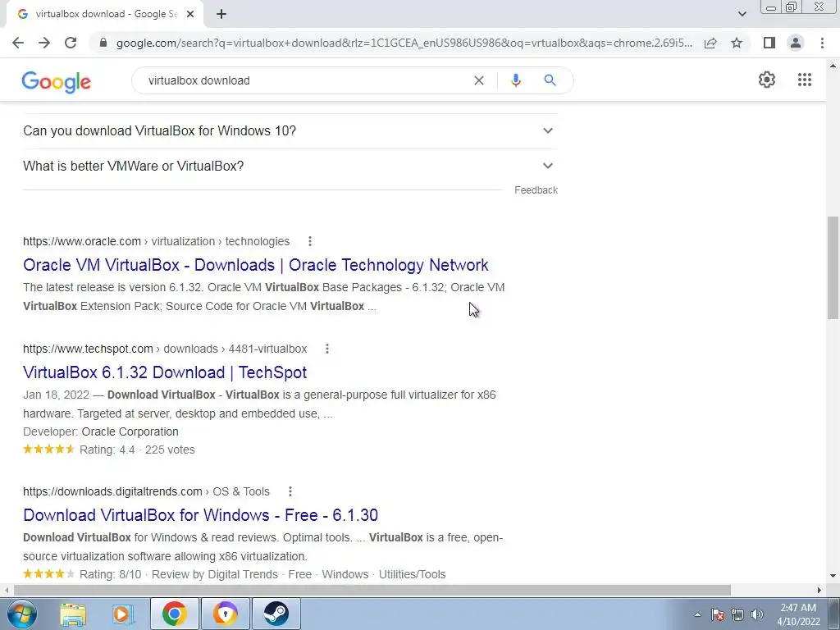Switch to Chrome in the taskbar
840x630 pixels.
click(174, 614)
